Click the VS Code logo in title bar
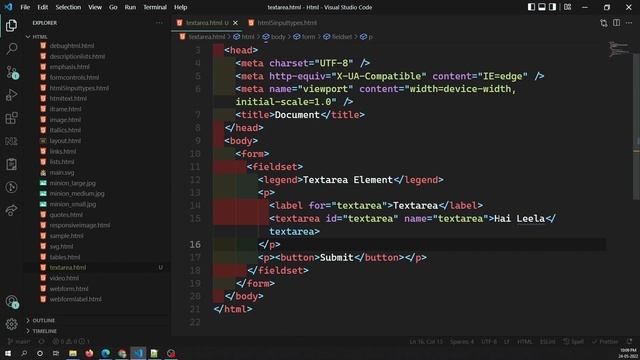The width and height of the screenshot is (640, 360). click(x=8, y=7)
